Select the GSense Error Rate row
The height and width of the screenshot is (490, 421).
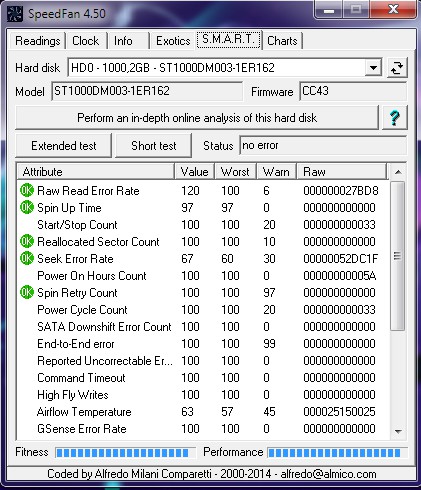pyautogui.click(x=203, y=429)
